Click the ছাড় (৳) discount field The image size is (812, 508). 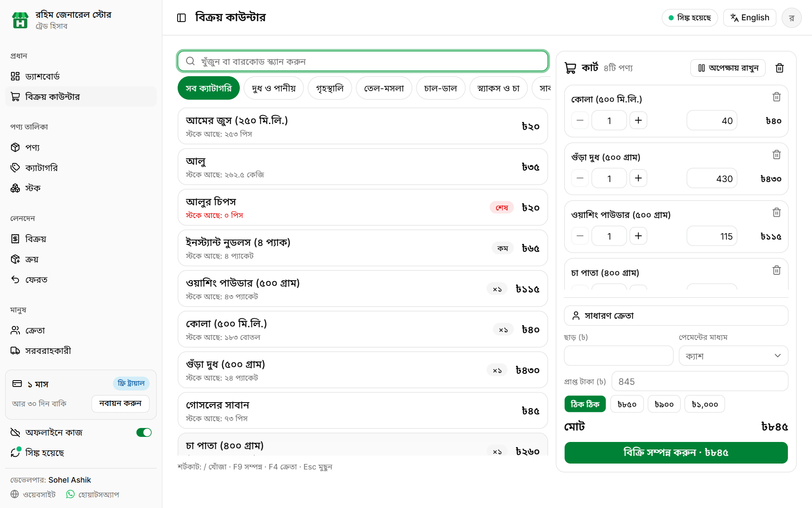coord(618,356)
